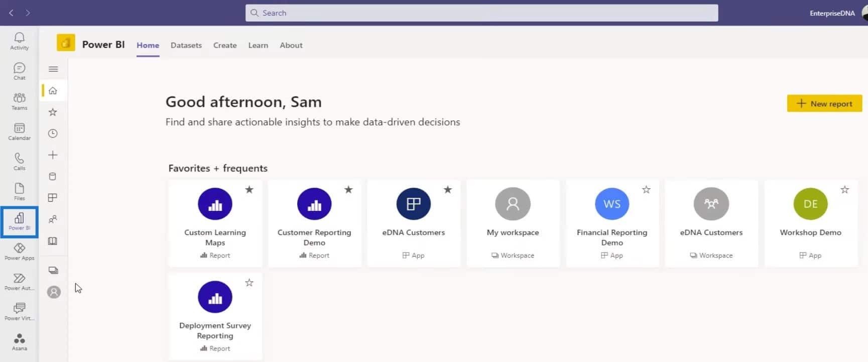The height and width of the screenshot is (362, 868).
Task: Favorite Workshop Demo app
Action: coord(845,189)
